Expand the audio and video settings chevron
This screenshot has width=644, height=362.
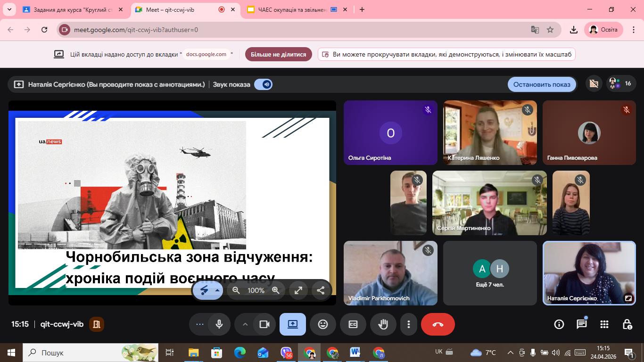click(245, 324)
